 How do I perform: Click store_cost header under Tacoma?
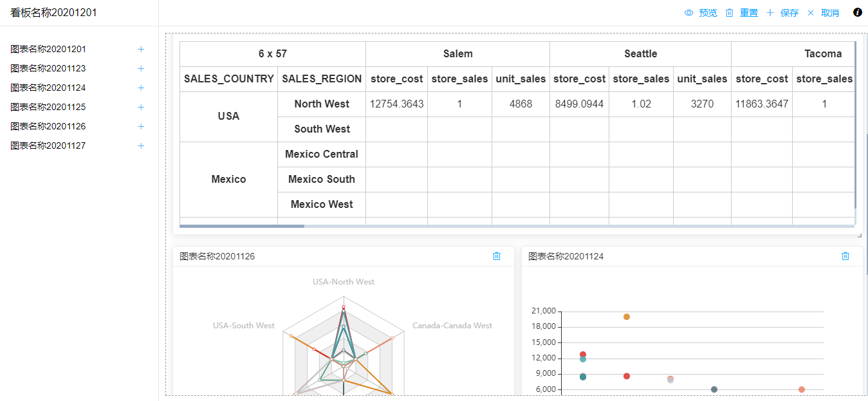point(762,79)
